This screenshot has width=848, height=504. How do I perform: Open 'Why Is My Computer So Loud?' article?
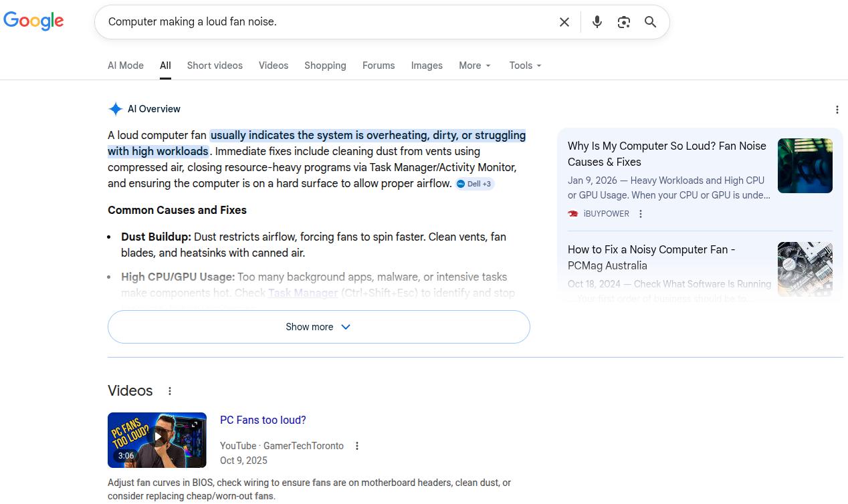[x=666, y=154]
